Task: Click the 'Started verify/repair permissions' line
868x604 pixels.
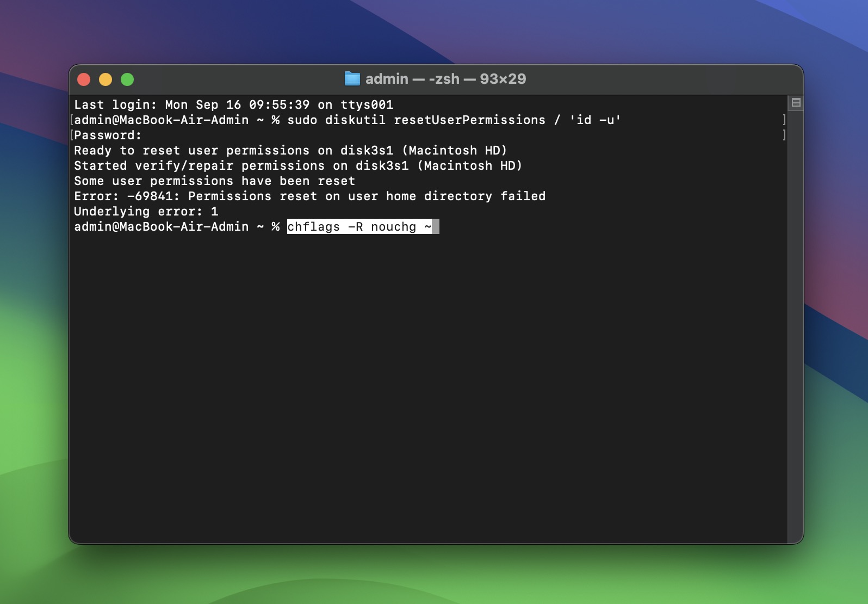Action: point(298,165)
